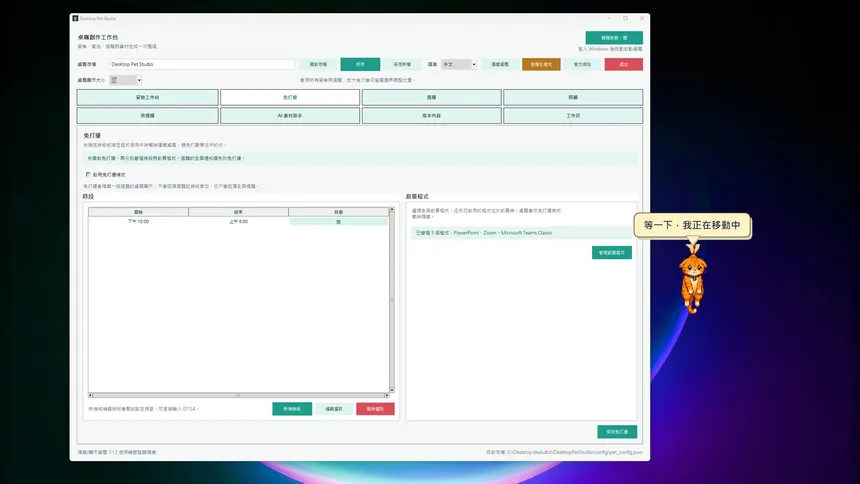Click the Desktop Pet Studio title bar icon
This screenshot has height=484, width=860.
[x=75, y=18]
